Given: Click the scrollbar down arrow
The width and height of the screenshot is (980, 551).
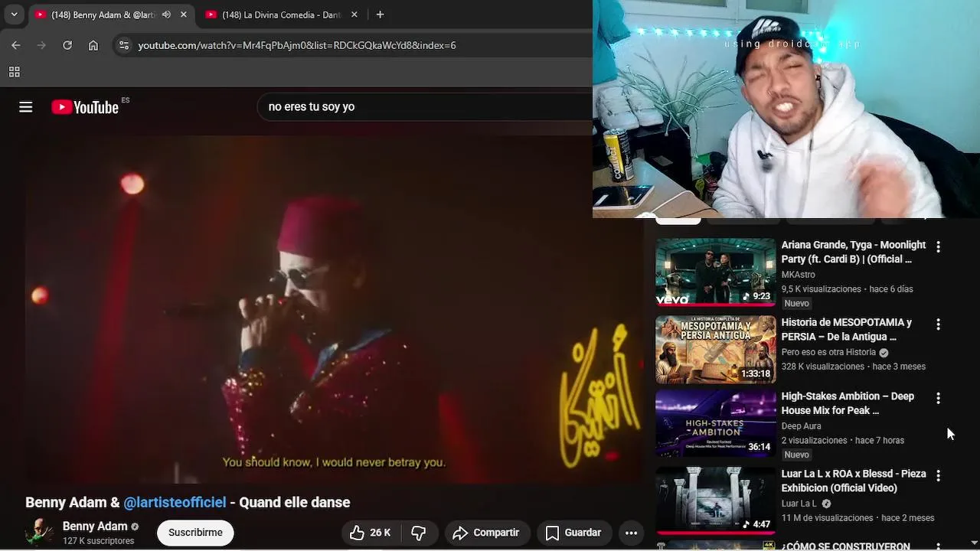Looking at the screenshot, I should 973,544.
